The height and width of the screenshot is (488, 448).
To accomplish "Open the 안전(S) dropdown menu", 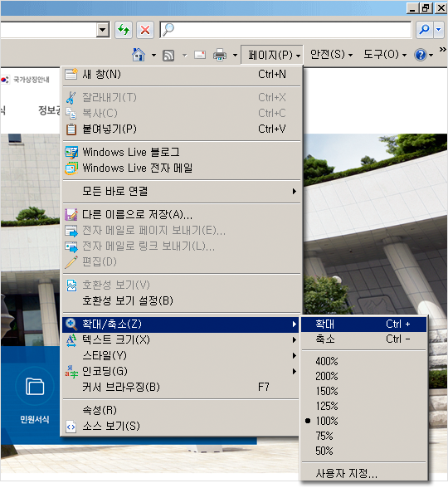I will [331, 55].
